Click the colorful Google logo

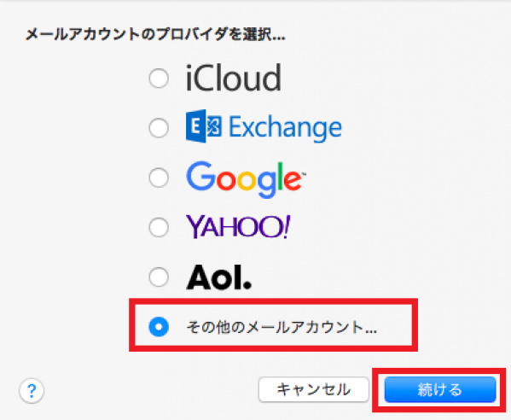coord(246,179)
